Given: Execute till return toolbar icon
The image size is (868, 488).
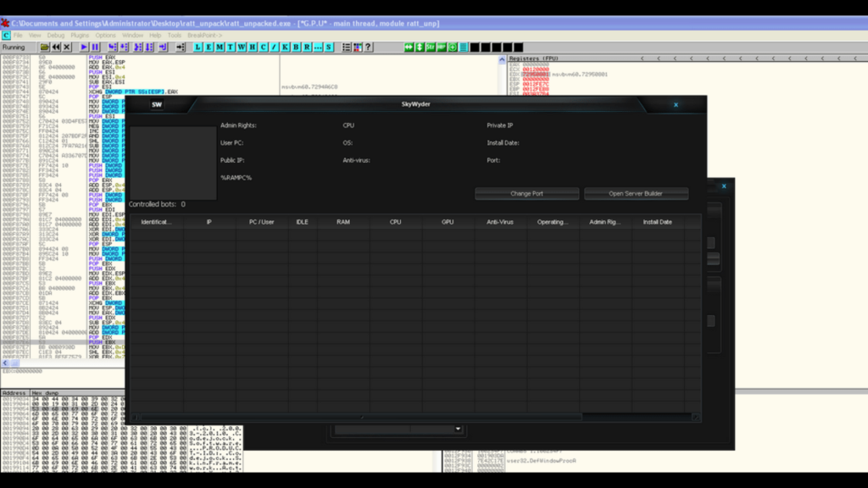Looking at the screenshot, I should tap(163, 47).
